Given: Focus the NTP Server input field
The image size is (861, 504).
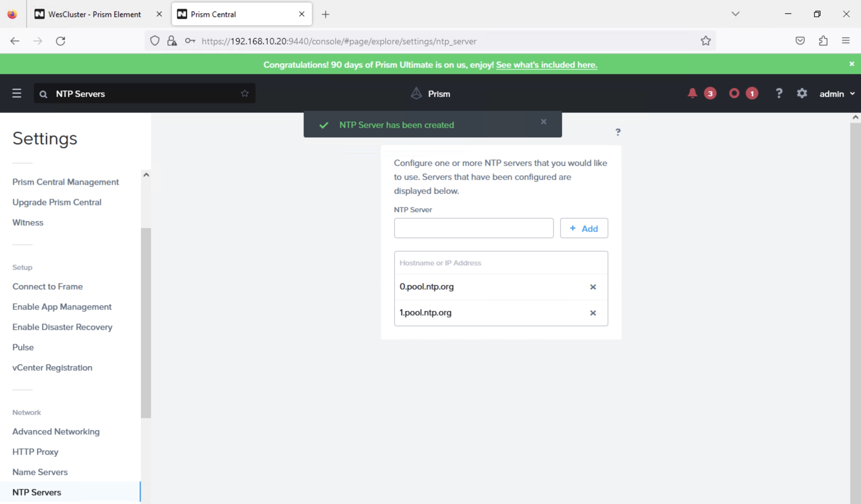Looking at the screenshot, I should [474, 228].
